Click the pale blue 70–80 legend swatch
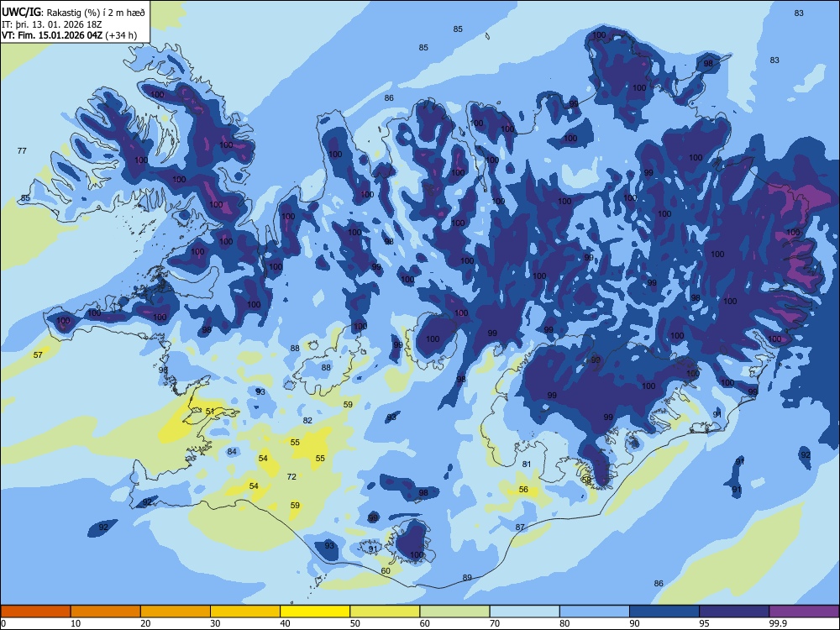Image resolution: width=840 pixels, height=630 pixels. tap(524, 612)
